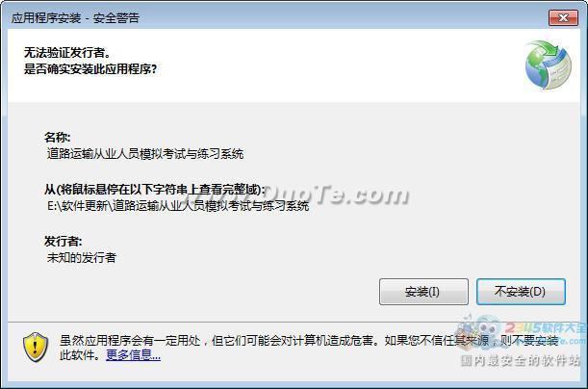Click the 安装(I) button
The height and width of the screenshot is (389, 588).
(423, 292)
